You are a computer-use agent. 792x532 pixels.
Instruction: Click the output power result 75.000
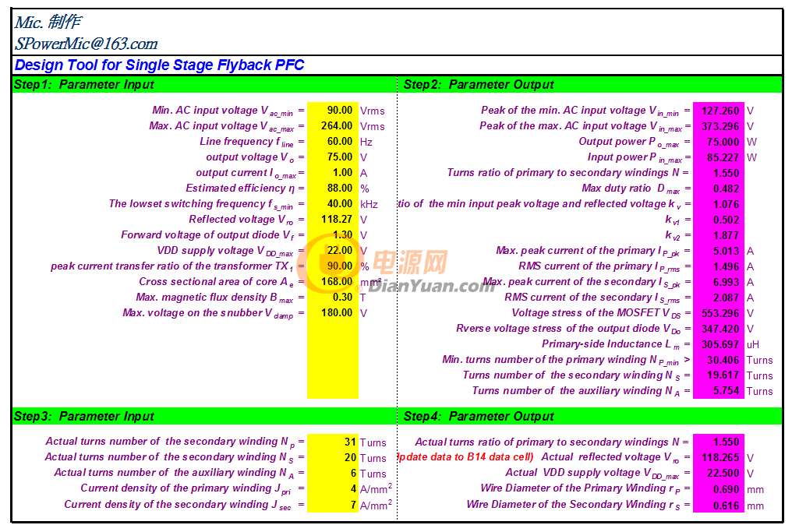pos(718,142)
